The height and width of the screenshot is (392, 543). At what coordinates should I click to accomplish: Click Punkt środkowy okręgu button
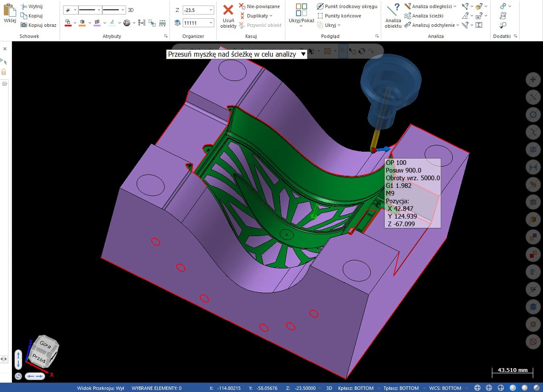click(x=347, y=6)
